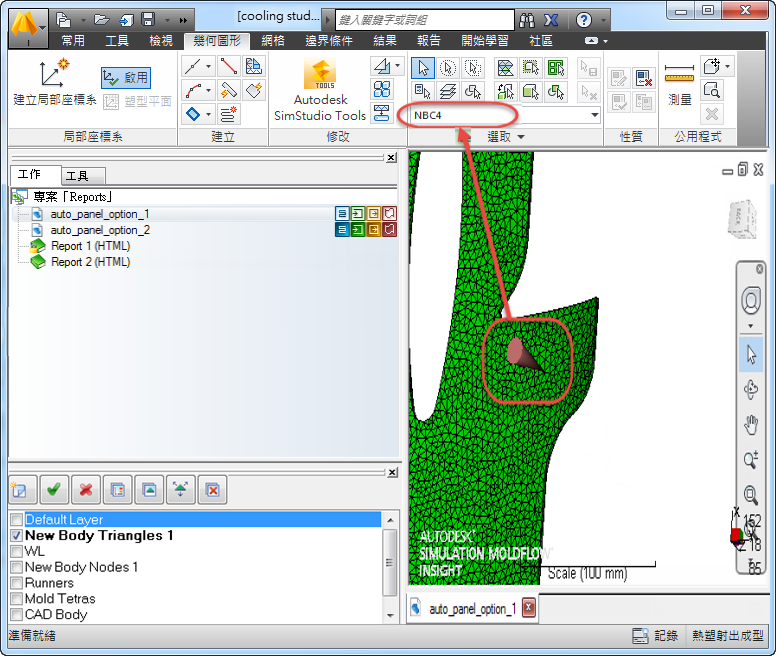776x656 pixels.
Task: Toggle Mold Tetras layer checkbox
Action: 16,599
